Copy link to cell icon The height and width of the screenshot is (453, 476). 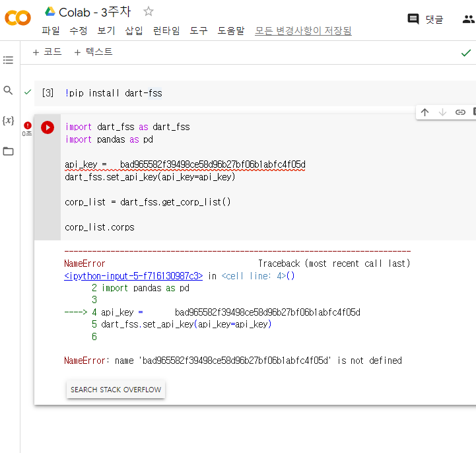[x=460, y=112]
